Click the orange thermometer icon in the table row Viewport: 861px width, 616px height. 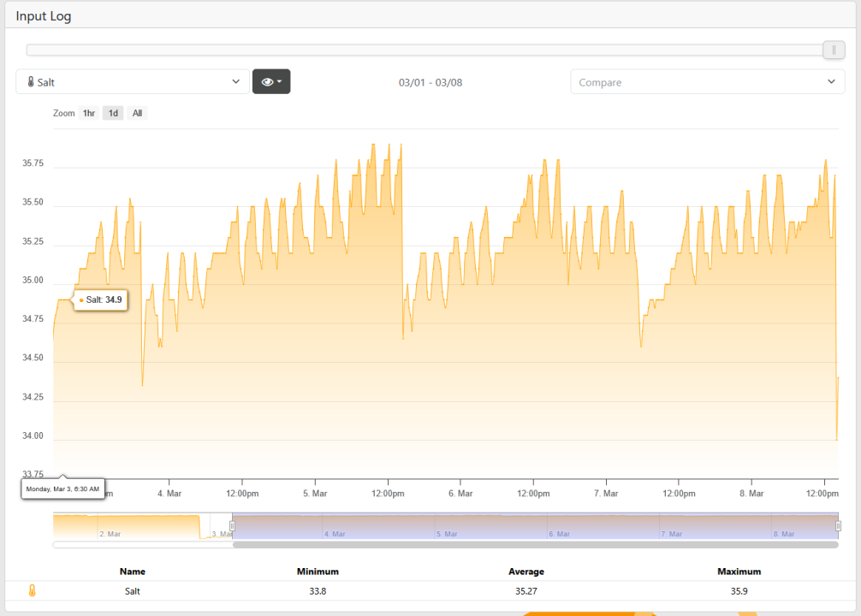[x=33, y=590]
